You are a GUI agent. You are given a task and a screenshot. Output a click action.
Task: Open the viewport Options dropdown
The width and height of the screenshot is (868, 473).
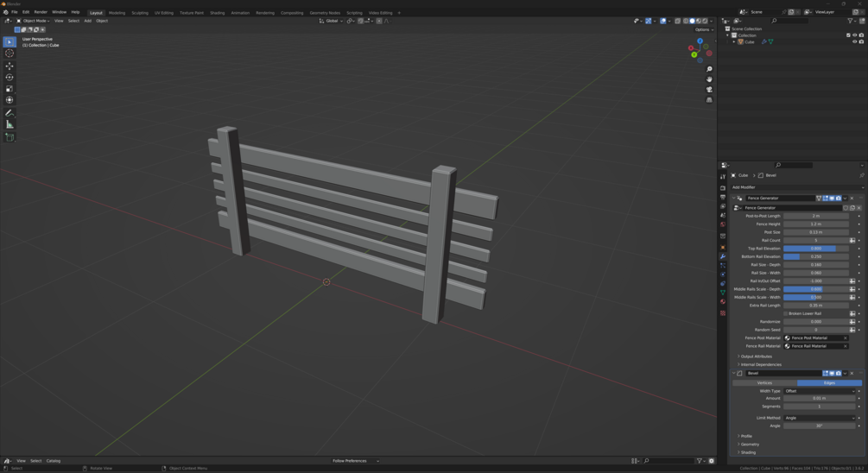704,30
